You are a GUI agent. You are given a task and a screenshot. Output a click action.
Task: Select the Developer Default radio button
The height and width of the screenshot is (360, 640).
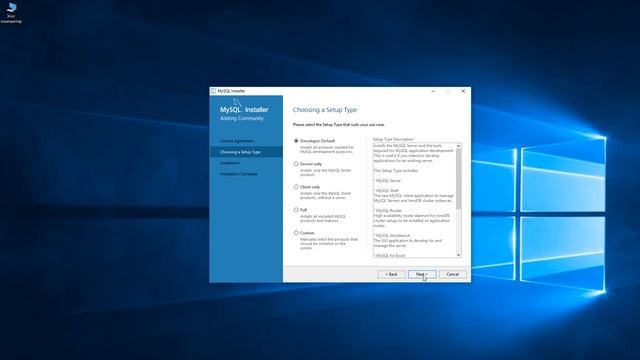pyautogui.click(x=296, y=141)
